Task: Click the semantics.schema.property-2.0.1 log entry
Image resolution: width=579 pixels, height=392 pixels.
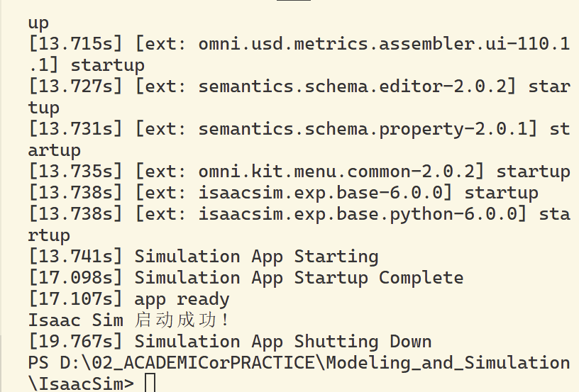Action: (x=299, y=139)
